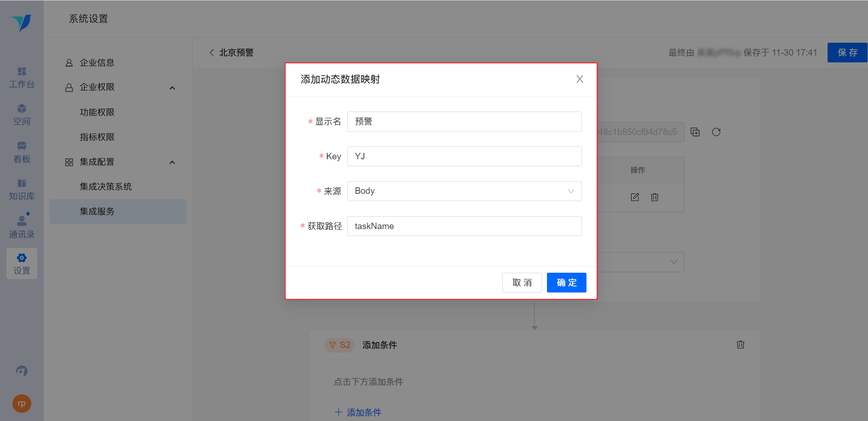Select 集成服务 menu item
This screenshot has width=868, height=421.
point(118,211)
